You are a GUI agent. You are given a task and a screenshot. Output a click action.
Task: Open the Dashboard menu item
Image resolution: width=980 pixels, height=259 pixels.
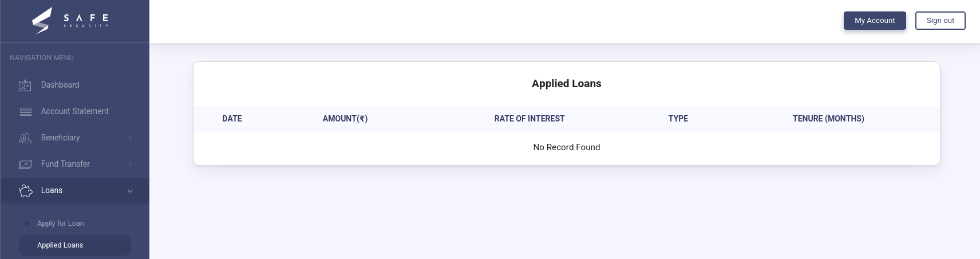(60, 85)
